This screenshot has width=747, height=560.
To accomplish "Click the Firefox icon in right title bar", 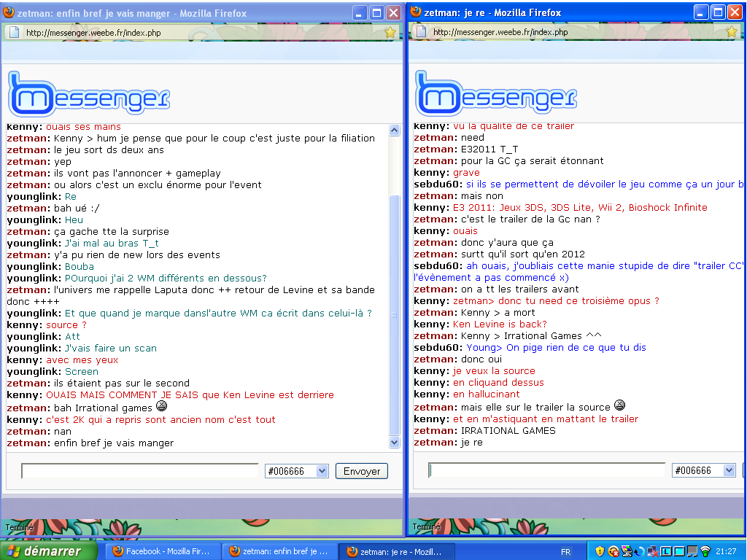I will [x=416, y=12].
